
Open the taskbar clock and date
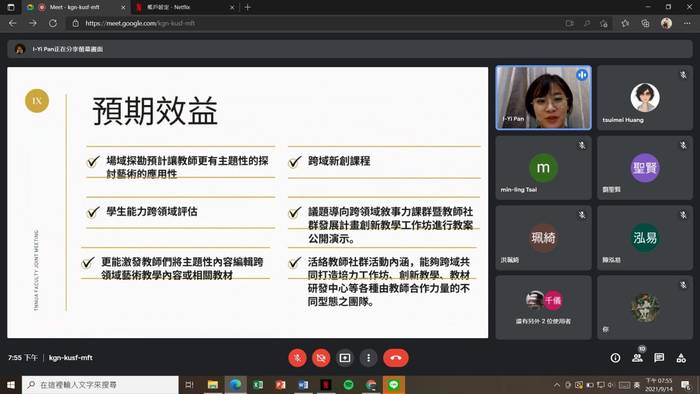click(x=659, y=385)
